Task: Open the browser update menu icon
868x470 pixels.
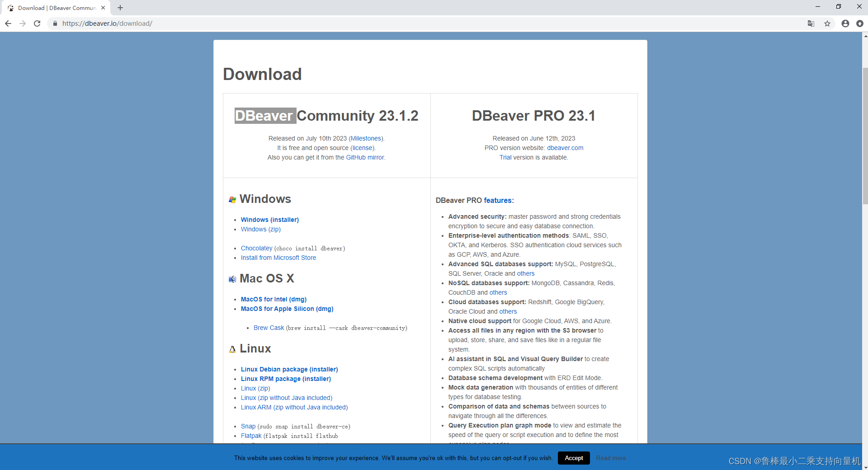Action: pyautogui.click(x=860, y=23)
